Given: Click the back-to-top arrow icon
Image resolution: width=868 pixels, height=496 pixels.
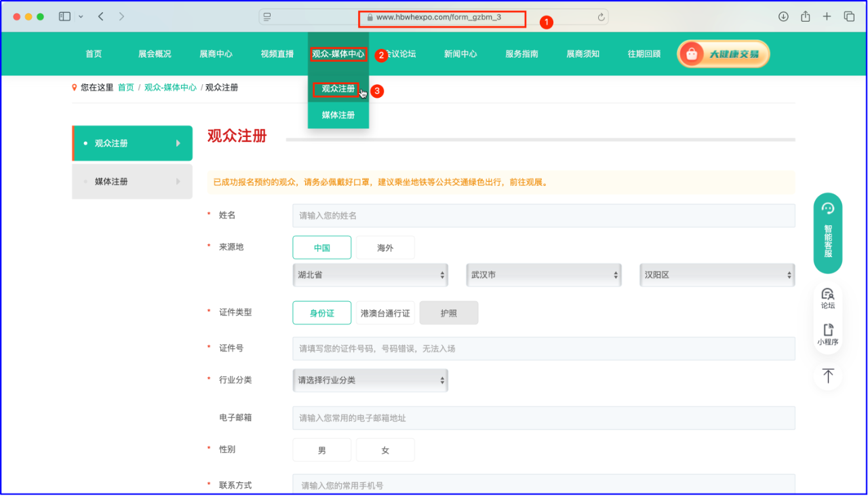Looking at the screenshot, I should click(827, 375).
